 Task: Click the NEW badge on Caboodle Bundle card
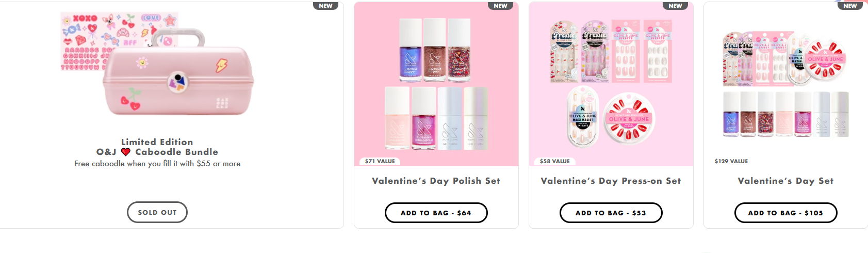325,6
